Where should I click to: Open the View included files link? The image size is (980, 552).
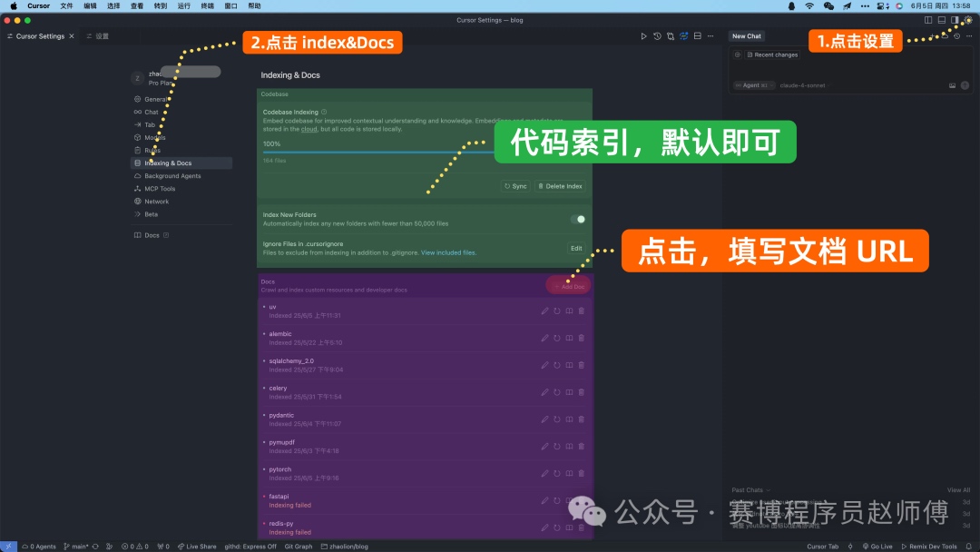[449, 253]
